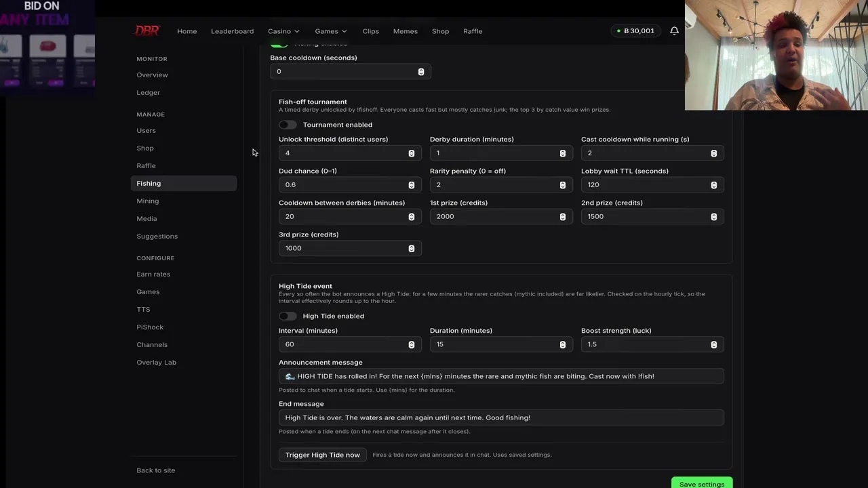Adjust Boost strength stepper arrows
868x488 pixels.
[x=714, y=344]
